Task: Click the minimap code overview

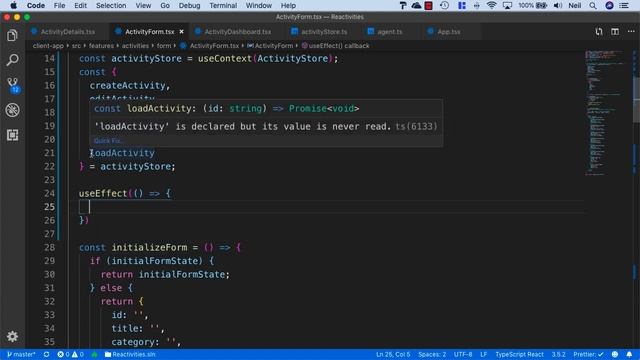Action: pos(606,113)
